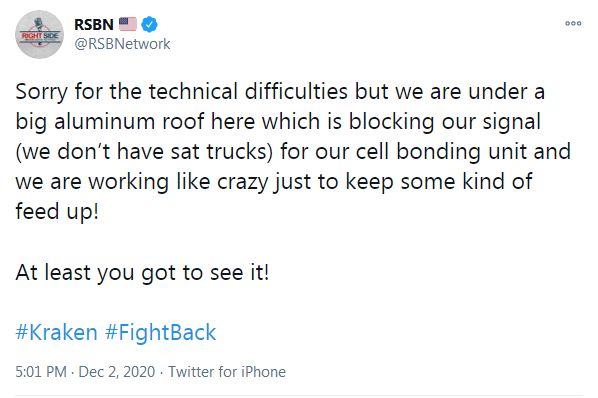Click the 'working like crazy' text
Image resolution: width=598 pixels, height=398 pixels.
tap(178, 182)
